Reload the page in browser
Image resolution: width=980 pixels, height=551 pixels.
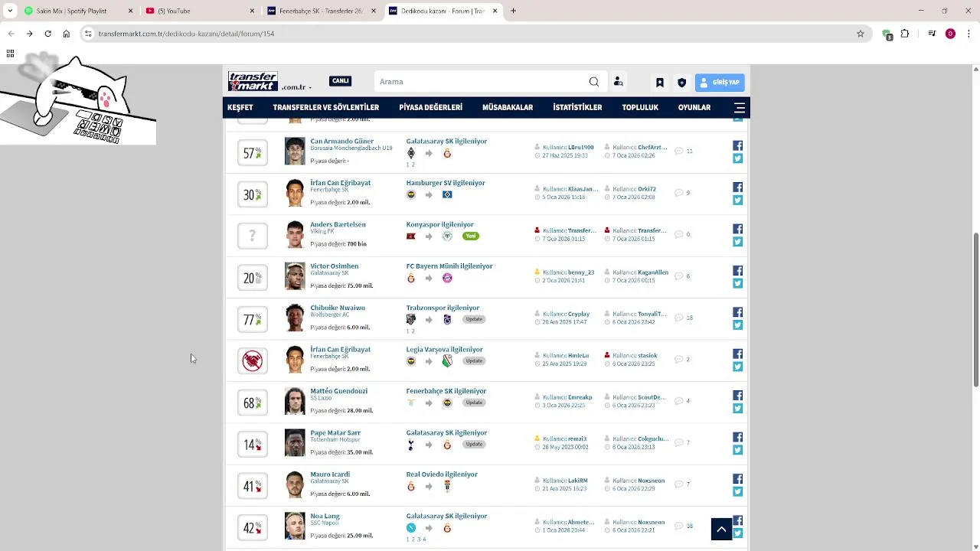[x=47, y=34]
